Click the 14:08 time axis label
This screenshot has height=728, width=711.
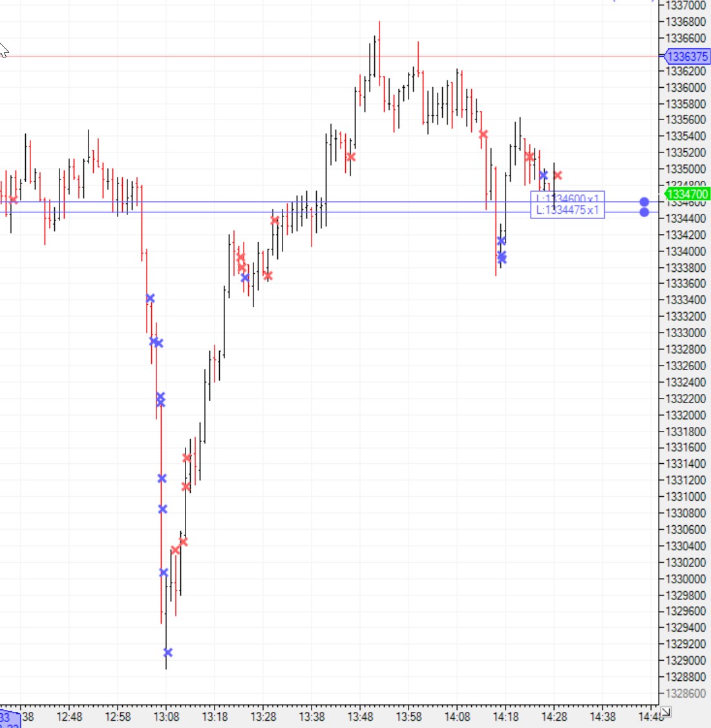[457, 717]
